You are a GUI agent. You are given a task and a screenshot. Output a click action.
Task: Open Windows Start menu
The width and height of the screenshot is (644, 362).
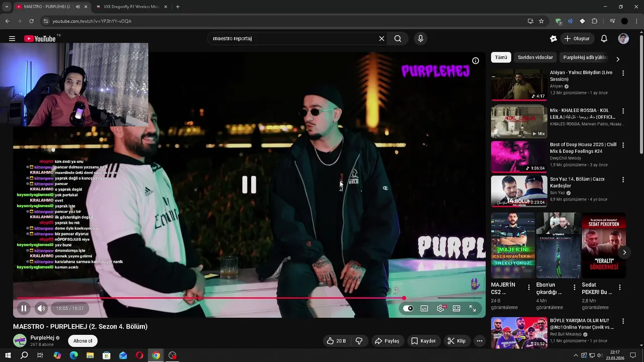coord(8,355)
